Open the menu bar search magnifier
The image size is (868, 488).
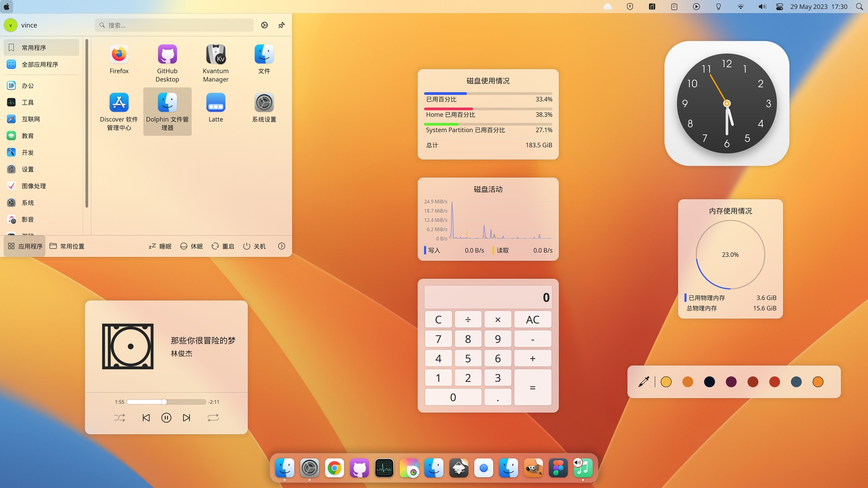(x=859, y=6)
